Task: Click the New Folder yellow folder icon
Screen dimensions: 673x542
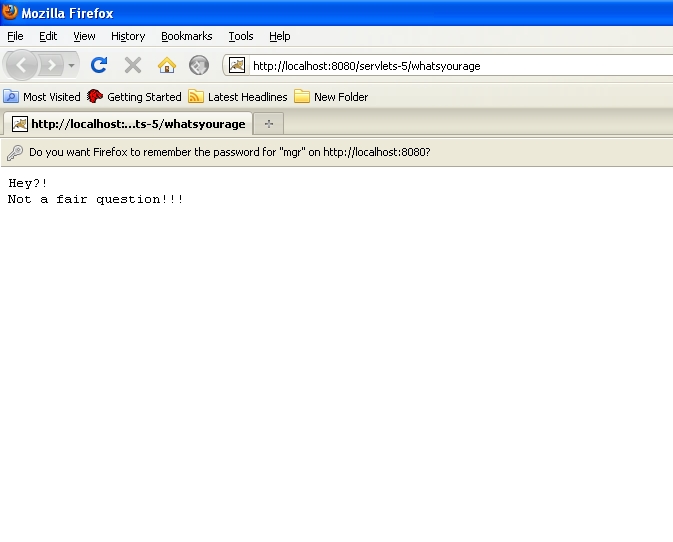Action: point(302,97)
